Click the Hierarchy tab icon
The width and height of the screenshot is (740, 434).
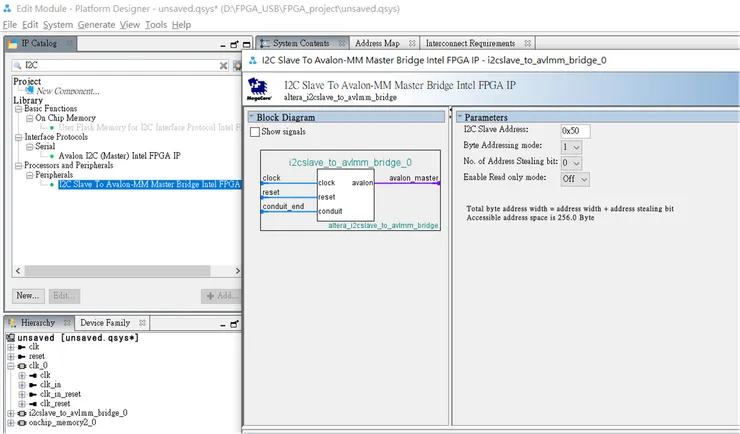point(13,323)
